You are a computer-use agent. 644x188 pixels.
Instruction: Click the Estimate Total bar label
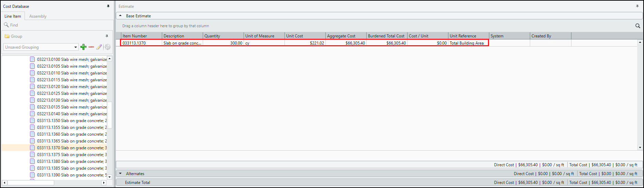[x=137, y=183]
